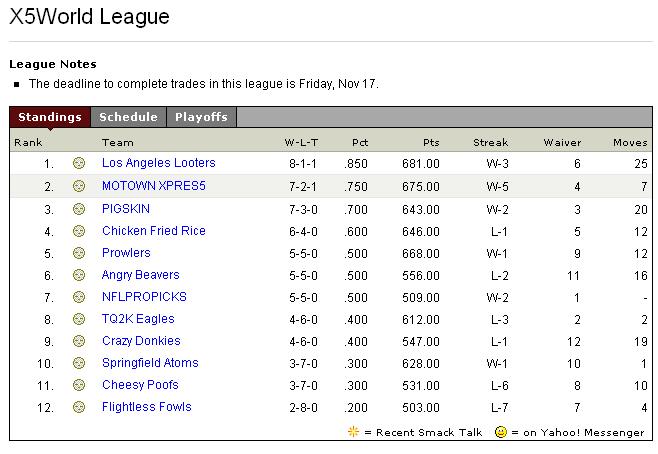Click the Yahoo! Messenger legend smiley icon
Viewport: 658px width, 454px height.
click(501, 433)
